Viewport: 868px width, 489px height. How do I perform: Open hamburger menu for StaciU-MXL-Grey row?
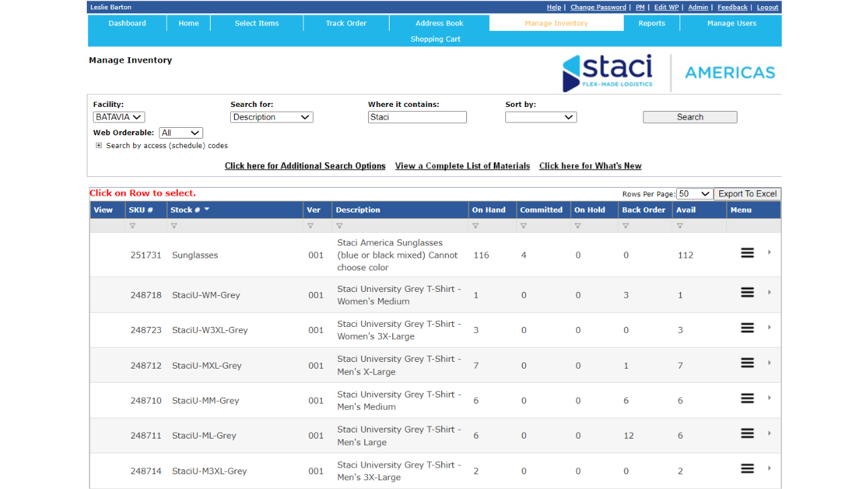point(747,363)
